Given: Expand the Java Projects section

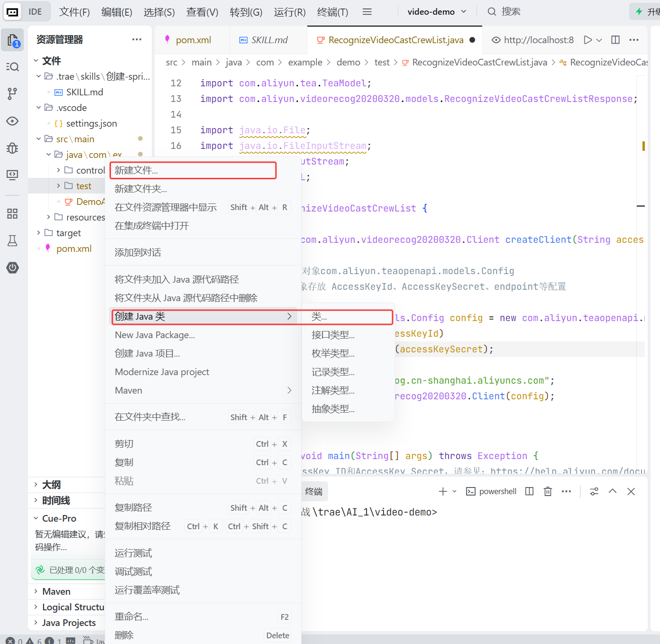Looking at the screenshot, I should point(36,623).
